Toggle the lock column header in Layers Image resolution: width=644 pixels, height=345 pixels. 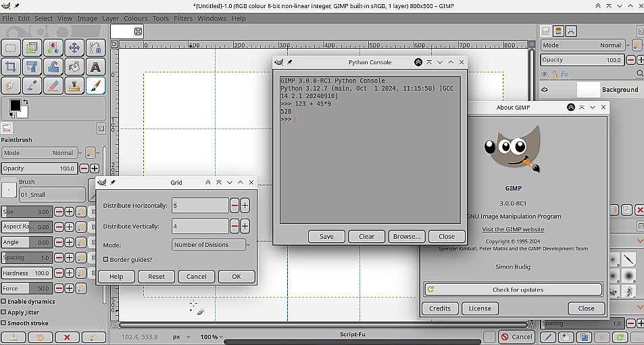[x=555, y=74]
